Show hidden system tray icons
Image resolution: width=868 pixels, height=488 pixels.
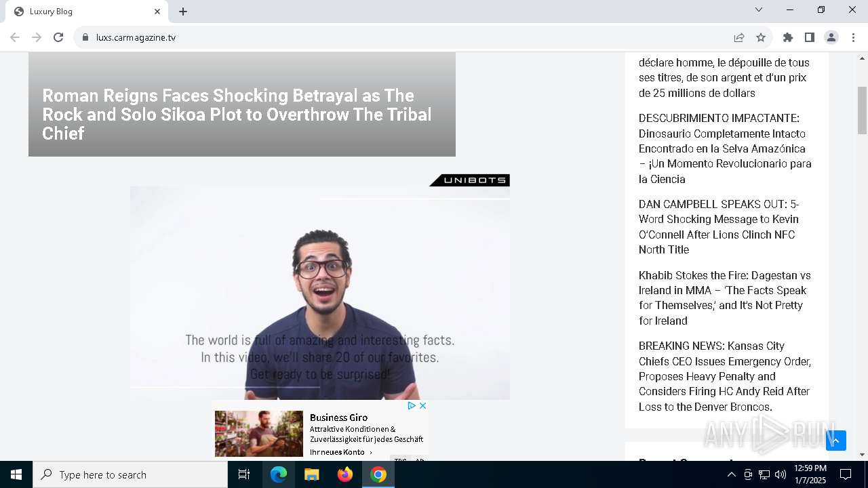(731, 474)
